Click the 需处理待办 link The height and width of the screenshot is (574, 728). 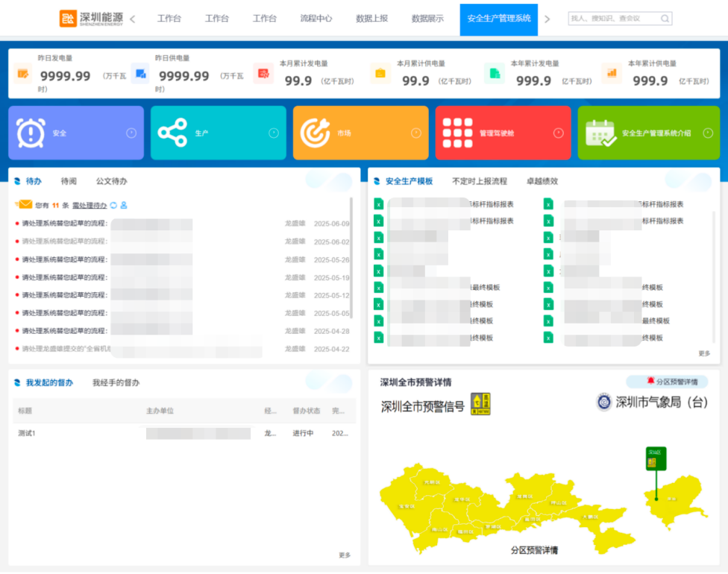coord(89,205)
